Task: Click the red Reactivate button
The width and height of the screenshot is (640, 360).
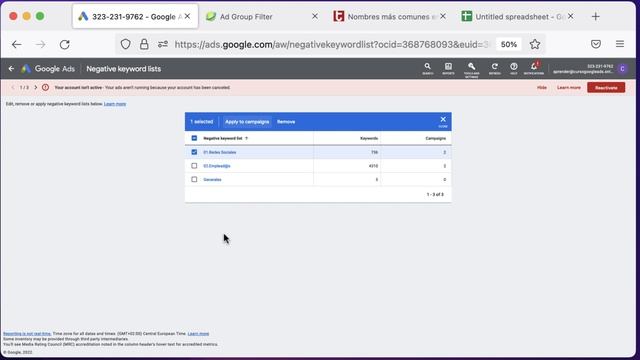Action: click(x=606, y=87)
